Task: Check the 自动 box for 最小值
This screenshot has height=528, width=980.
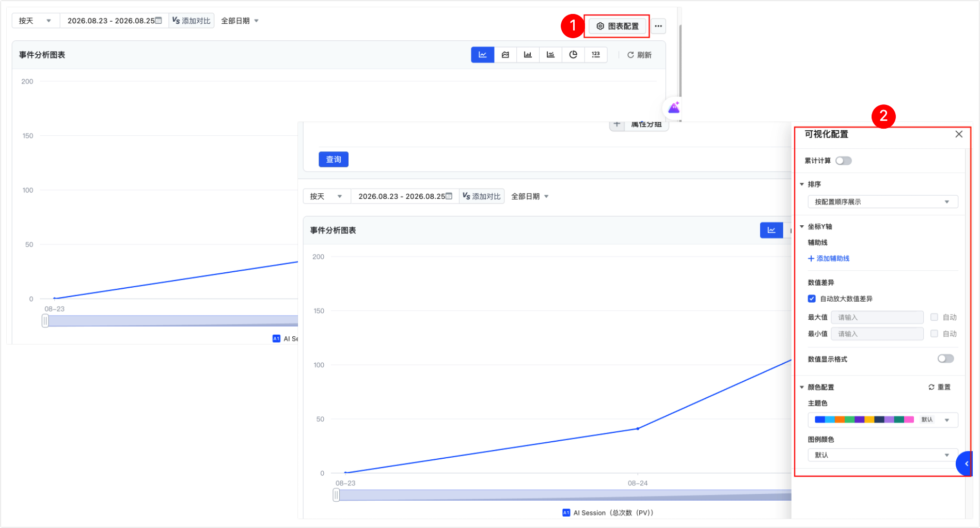Action: point(934,334)
